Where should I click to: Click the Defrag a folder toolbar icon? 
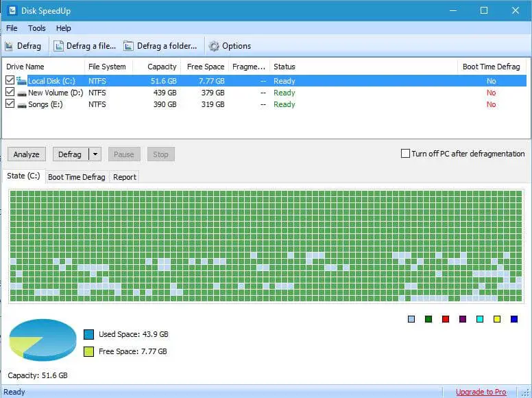[128, 46]
